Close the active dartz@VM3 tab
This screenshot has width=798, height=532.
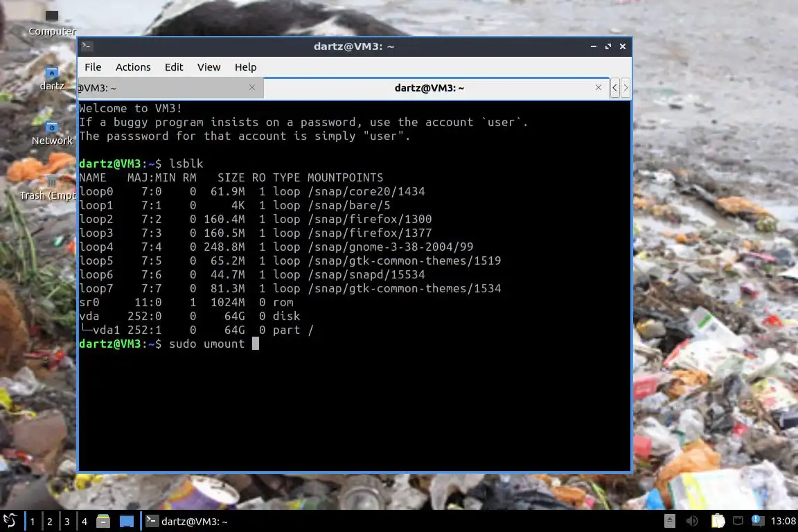[598, 87]
